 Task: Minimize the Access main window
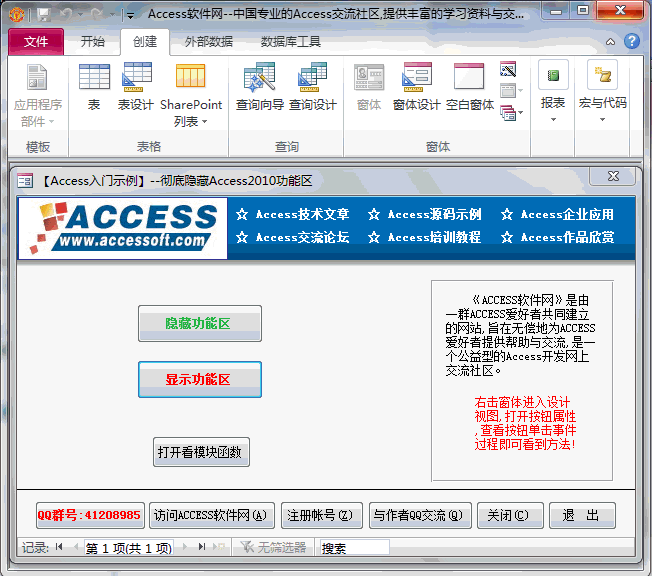pos(556,11)
